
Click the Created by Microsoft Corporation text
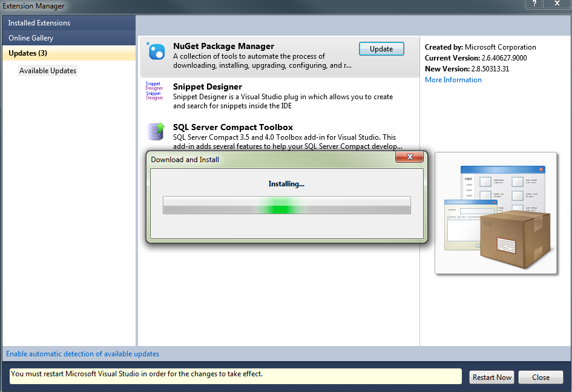481,47
